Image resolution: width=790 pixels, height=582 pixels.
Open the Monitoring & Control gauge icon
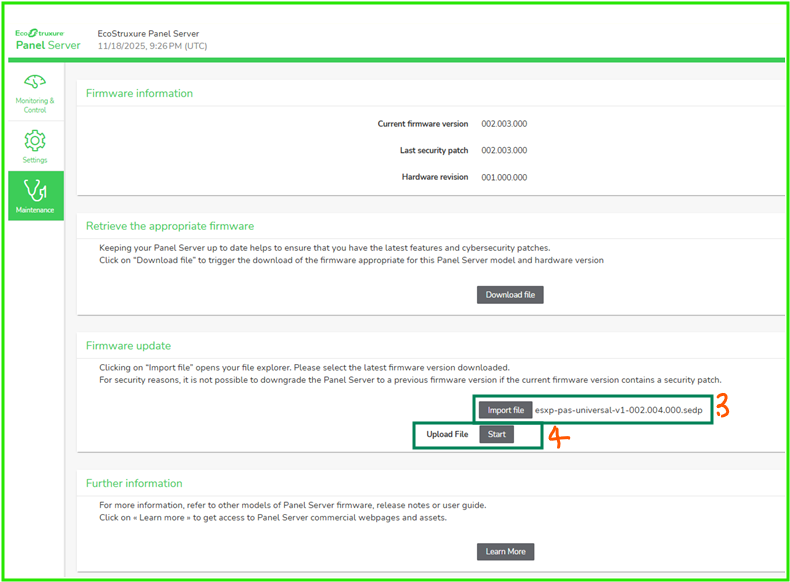[x=35, y=82]
